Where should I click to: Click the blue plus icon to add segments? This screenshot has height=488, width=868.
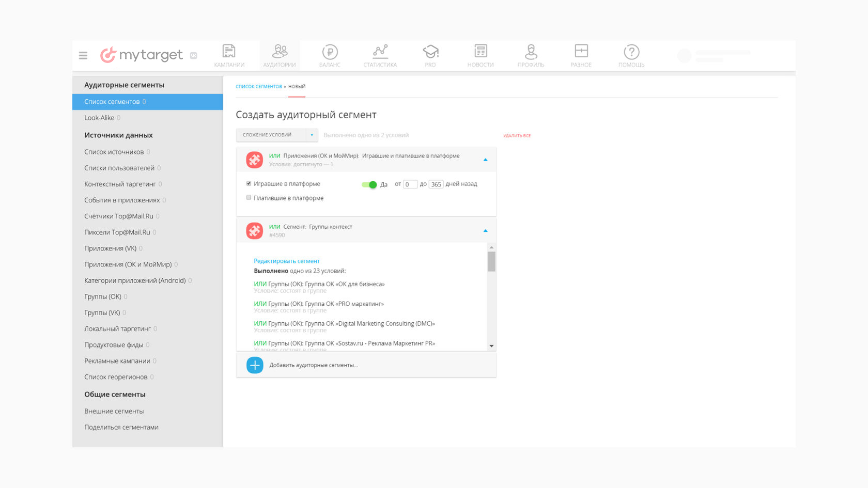[x=255, y=365]
